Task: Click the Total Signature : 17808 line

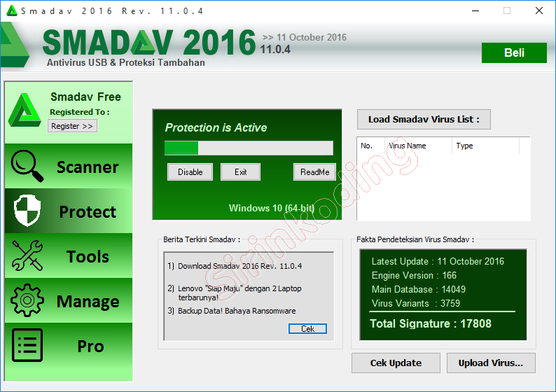Action: coord(431,323)
